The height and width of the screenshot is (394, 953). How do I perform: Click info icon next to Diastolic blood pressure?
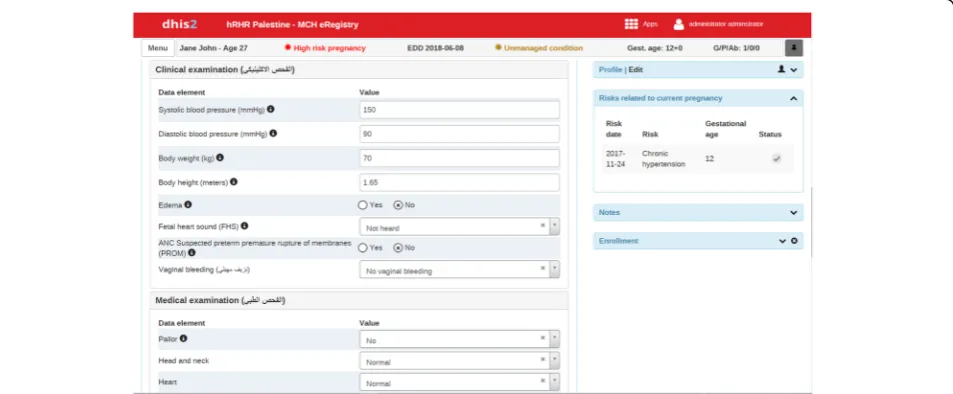pos(273,133)
